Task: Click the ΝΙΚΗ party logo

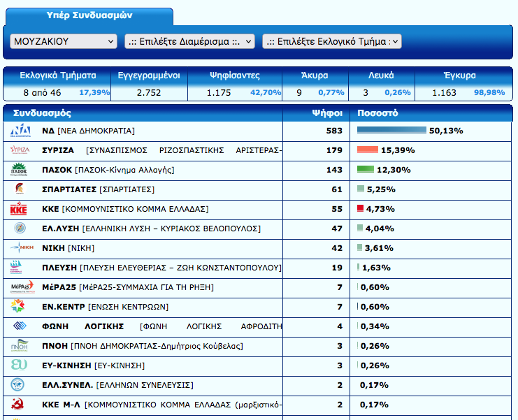Action: tap(19, 248)
